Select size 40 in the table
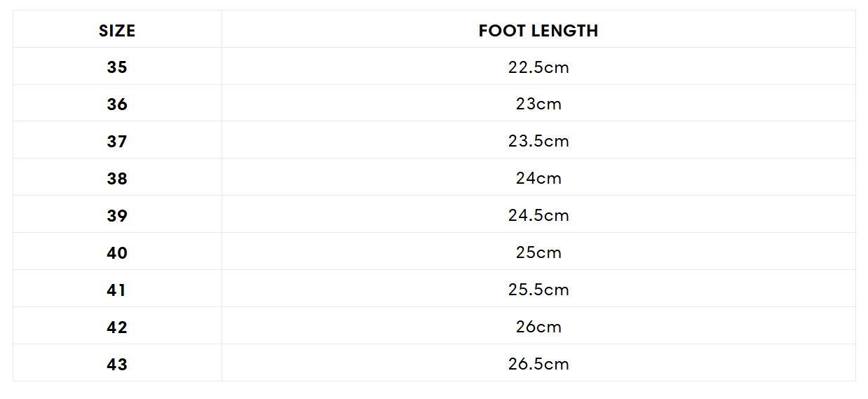This screenshot has width=868, height=399. [117, 253]
